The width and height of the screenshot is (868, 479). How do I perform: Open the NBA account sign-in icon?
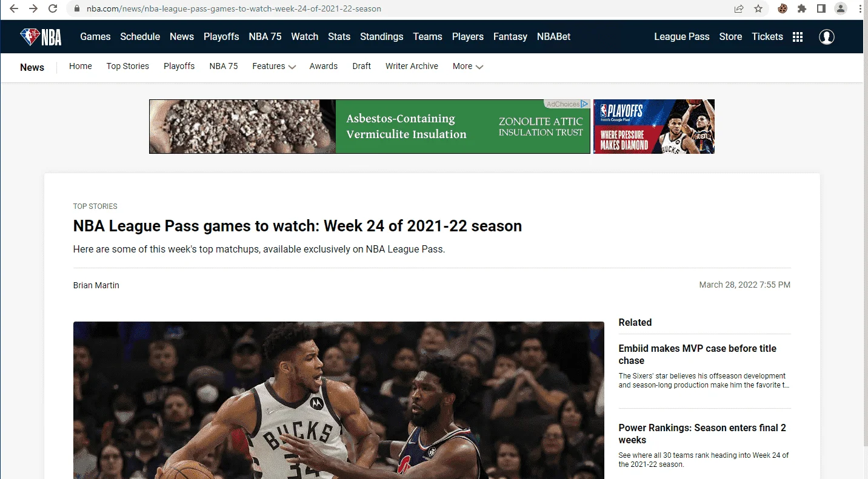click(x=827, y=37)
